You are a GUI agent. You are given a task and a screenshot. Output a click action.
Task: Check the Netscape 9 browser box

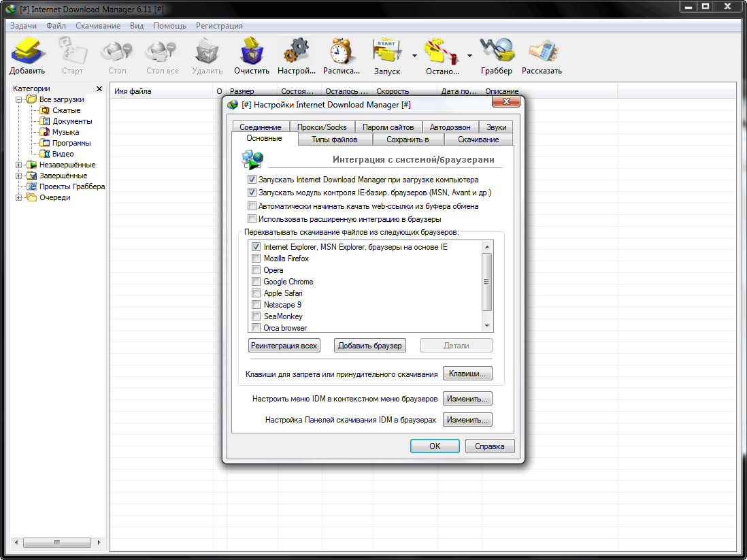click(x=256, y=305)
